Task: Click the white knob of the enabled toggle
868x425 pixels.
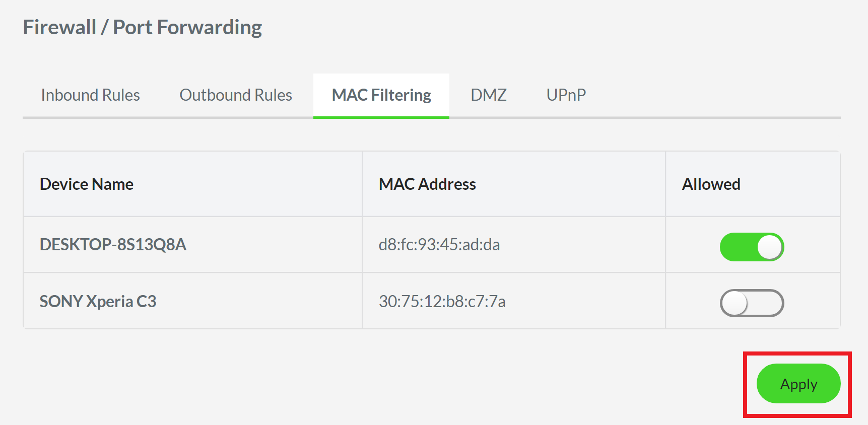Action: 769,247
